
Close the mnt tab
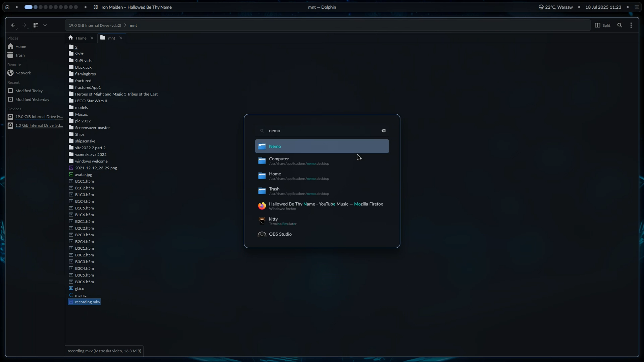pos(121,38)
